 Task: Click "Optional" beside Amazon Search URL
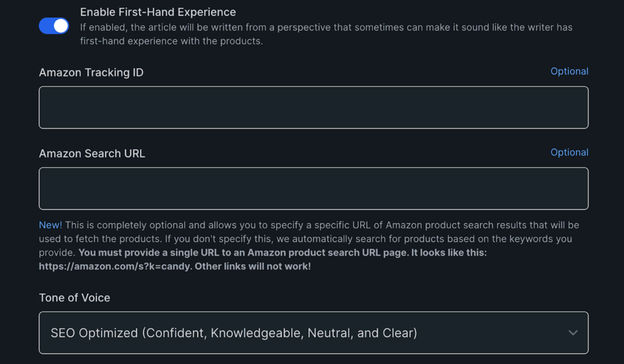click(569, 152)
